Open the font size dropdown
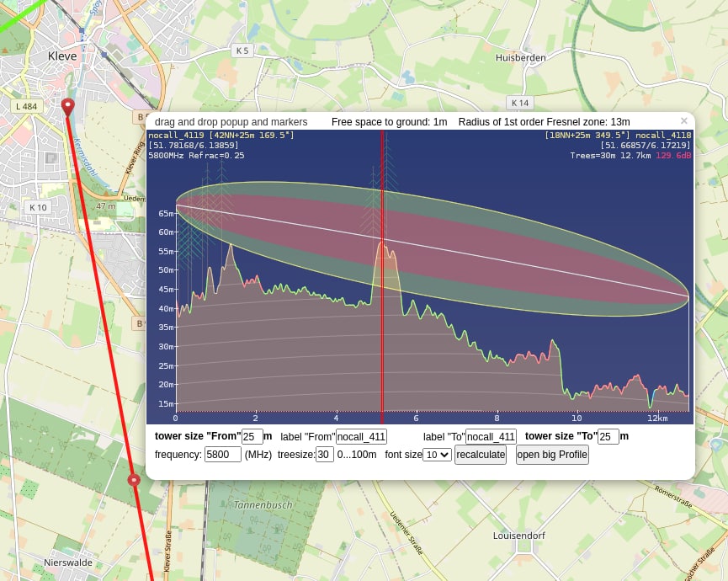The width and height of the screenshot is (728, 581). 437,455
